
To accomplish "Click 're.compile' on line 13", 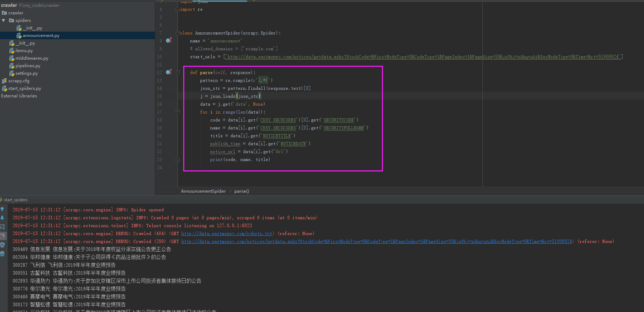I will (x=237, y=81).
